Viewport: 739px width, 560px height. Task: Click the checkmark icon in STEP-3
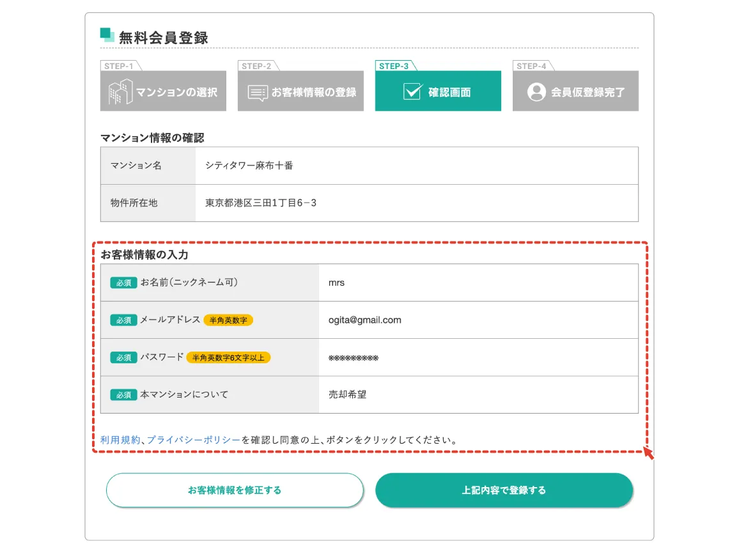412,91
